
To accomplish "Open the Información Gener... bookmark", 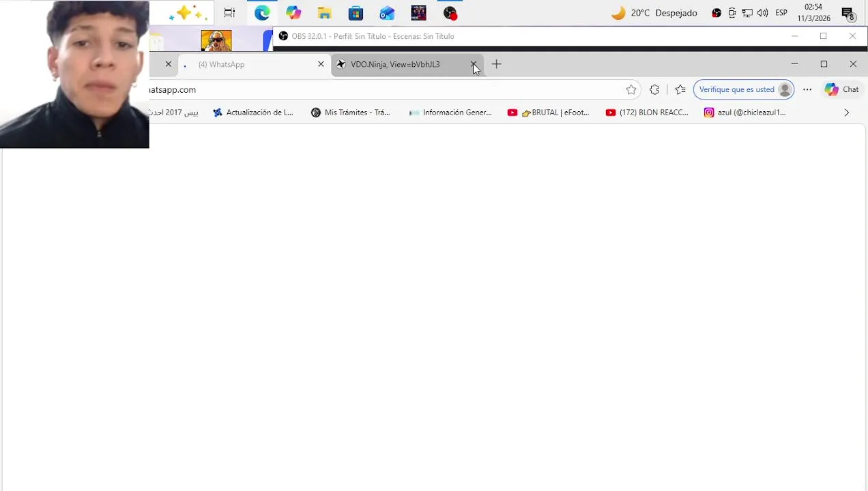I will click(x=450, y=113).
